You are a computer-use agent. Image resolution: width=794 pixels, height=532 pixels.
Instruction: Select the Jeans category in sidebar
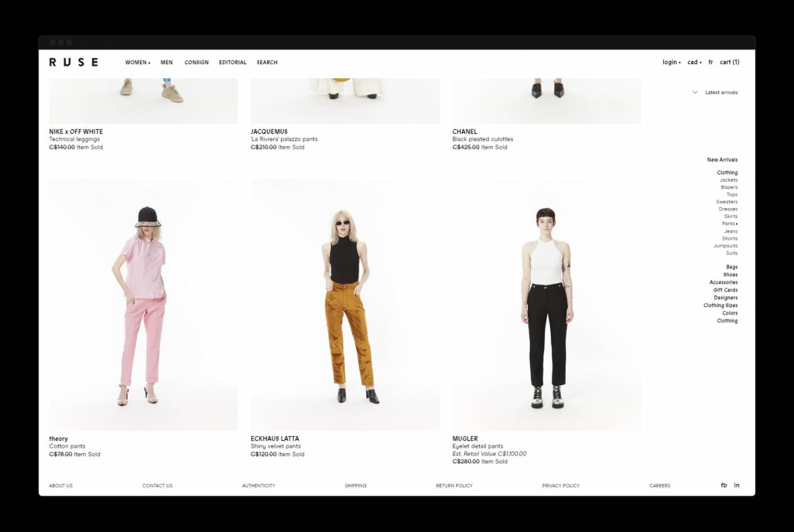pyautogui.click(x=730, y=231)
